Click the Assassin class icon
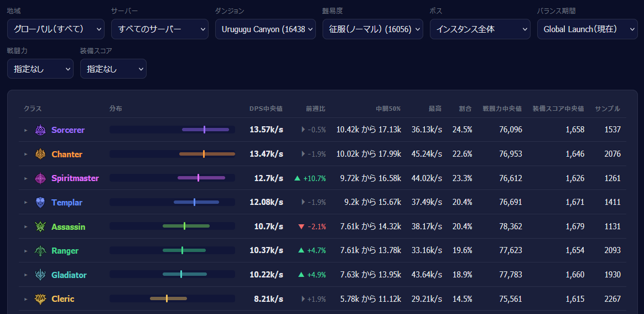 point(40,227)
